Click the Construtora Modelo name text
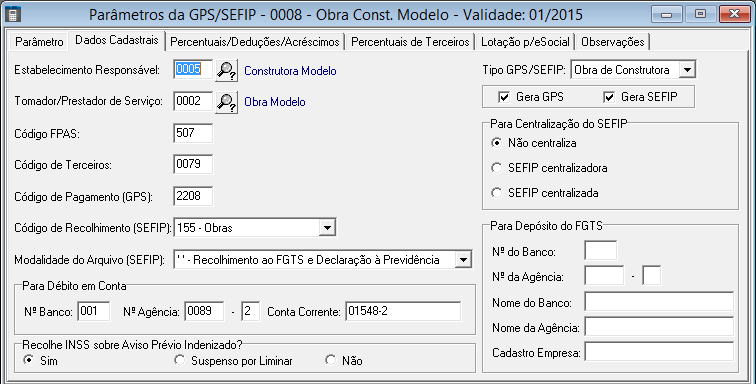The height and width of the screenshot is (384, 756). pyautogui.click(x=290, y=71)
